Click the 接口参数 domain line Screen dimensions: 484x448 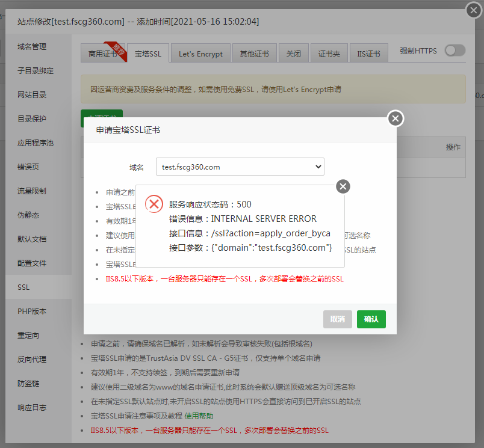point(250,248)
